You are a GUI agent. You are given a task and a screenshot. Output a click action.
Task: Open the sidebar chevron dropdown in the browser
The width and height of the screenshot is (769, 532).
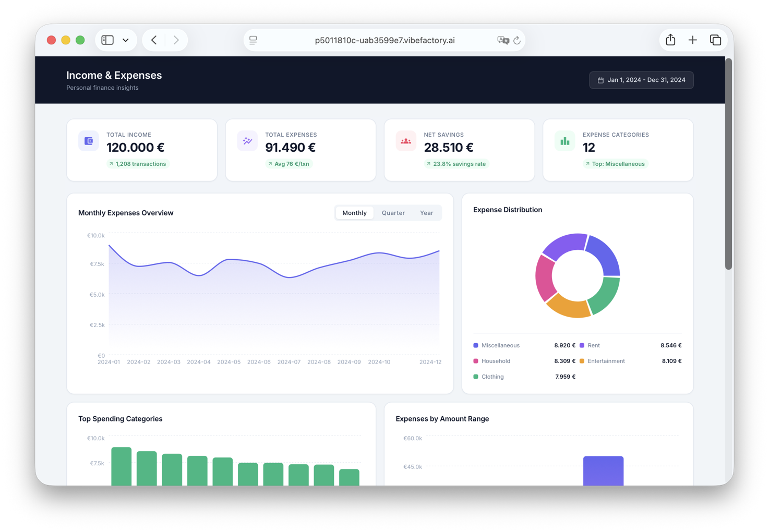click(x=125, y=40)
